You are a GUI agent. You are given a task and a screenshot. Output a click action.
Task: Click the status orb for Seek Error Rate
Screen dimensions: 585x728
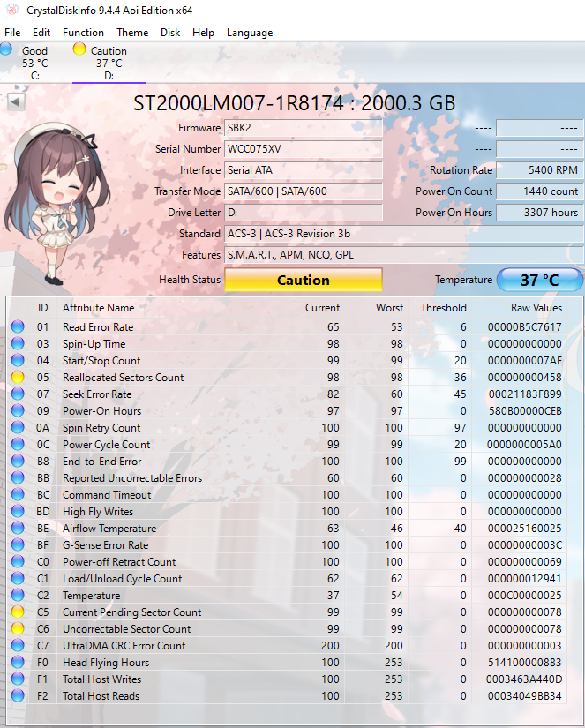coord(18,394)
